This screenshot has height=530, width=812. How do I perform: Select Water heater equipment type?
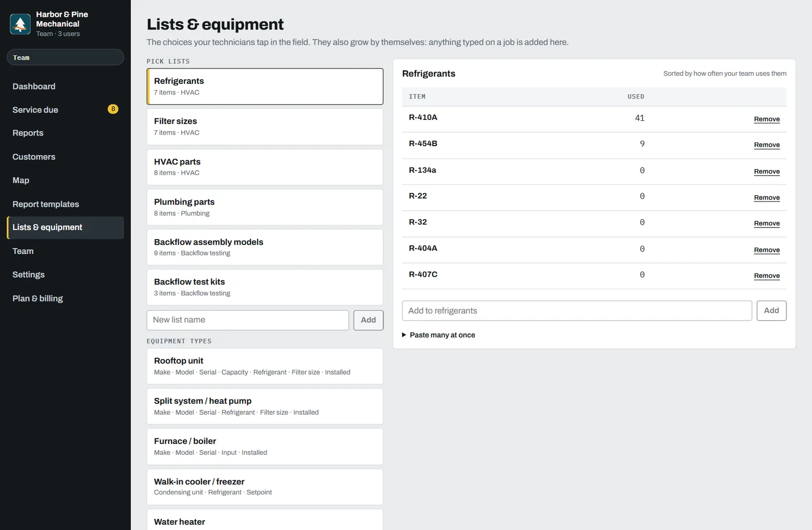265,520
